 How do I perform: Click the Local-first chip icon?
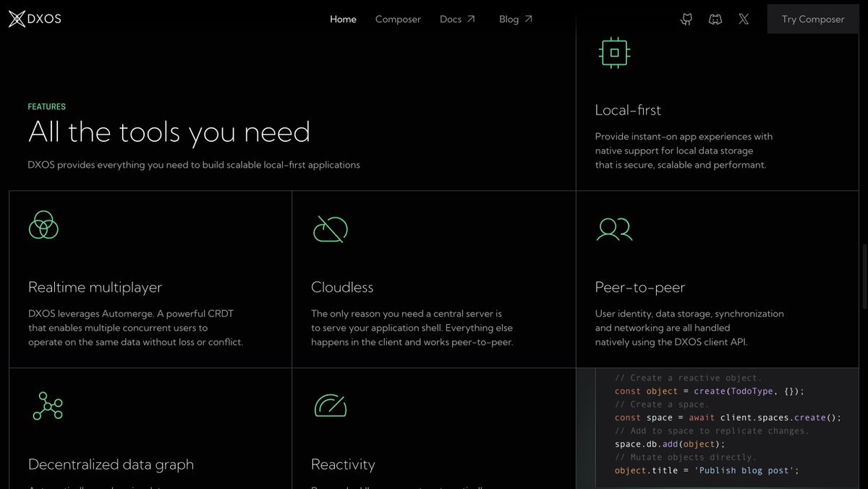pos(614,53)
